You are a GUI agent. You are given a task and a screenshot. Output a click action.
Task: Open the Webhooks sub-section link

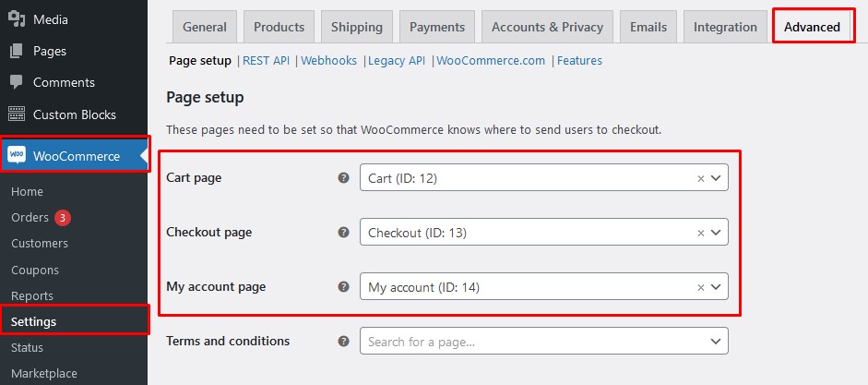click(x=328, y=61)
